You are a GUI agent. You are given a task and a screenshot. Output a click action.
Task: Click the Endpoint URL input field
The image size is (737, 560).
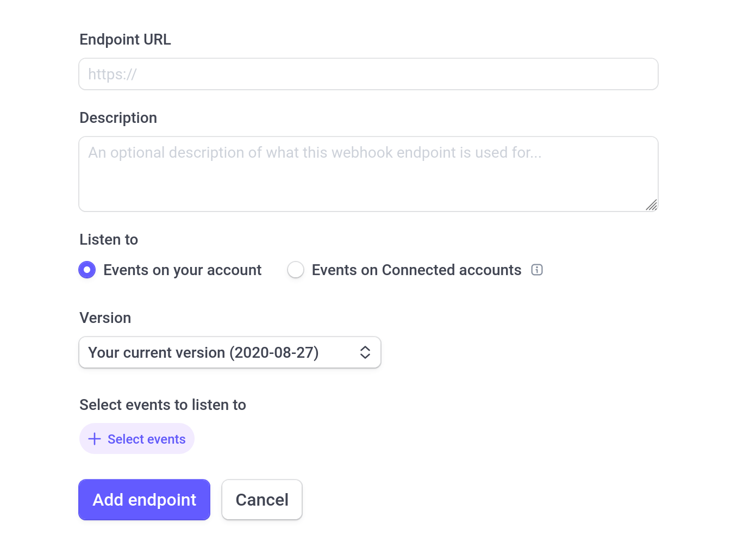[368, 74]
